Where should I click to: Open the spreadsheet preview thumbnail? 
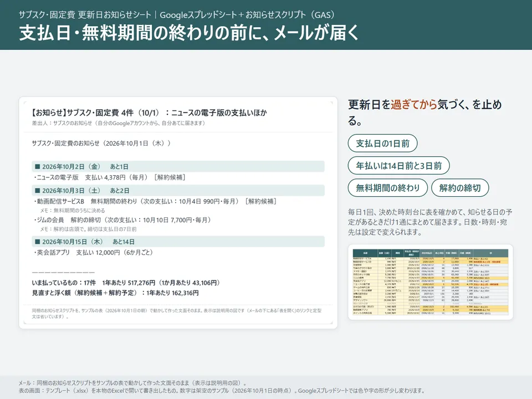430,282
